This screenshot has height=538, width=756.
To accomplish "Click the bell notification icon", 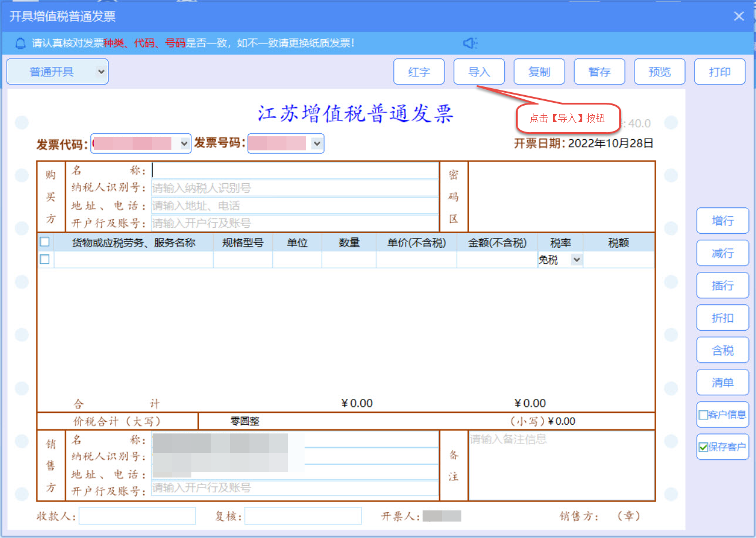I will tap(21, 43).
